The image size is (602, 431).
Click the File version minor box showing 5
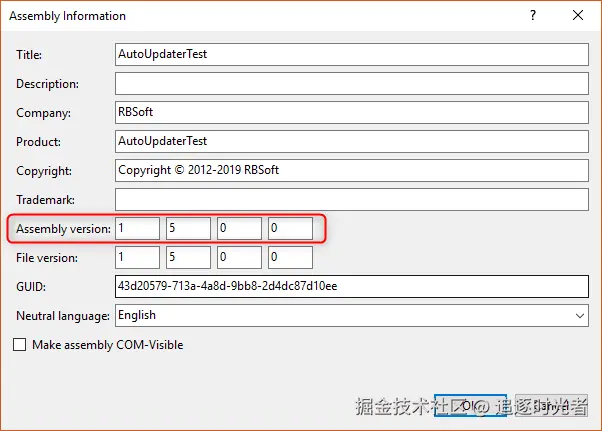pyautogui.click(x=188, y=258)
